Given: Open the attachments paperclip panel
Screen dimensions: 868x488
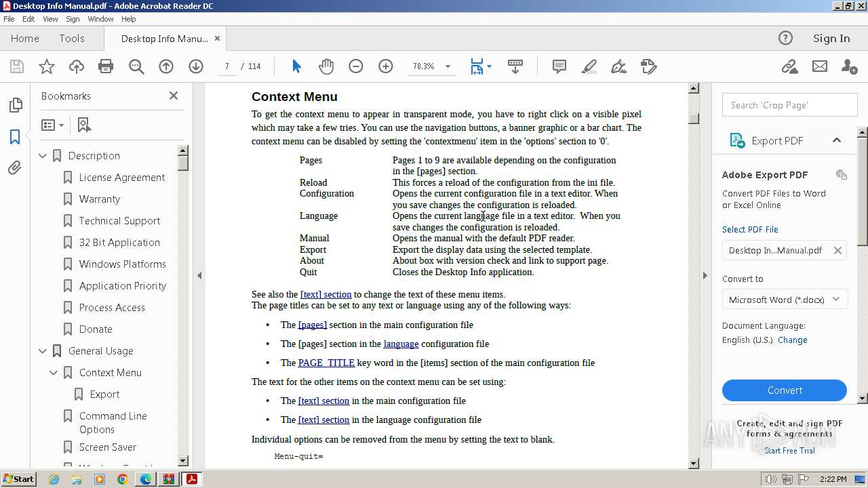Looking at the screenshot, I should coord(15,167).
